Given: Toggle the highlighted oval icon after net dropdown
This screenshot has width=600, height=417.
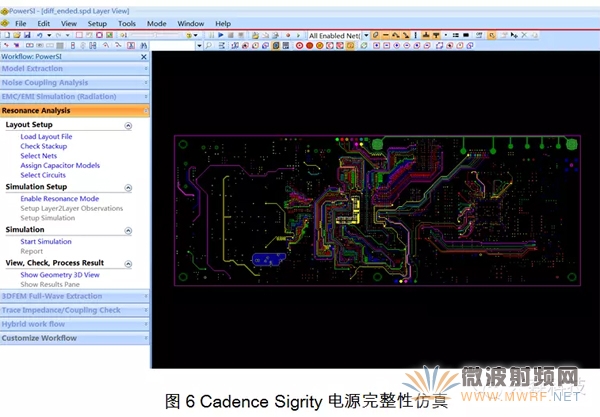Looking at the screenshot, I should [x=376, y=35].
